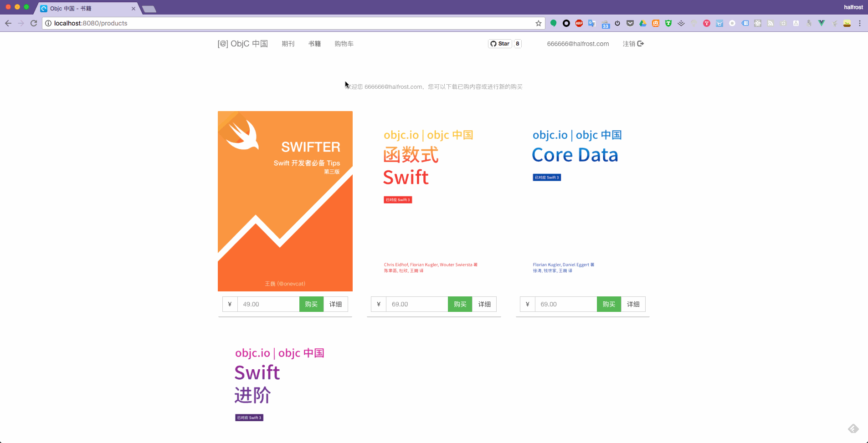The height and width of the screenshot is (443, 868).
Task: Open the green shield T extension
Action: coord(668,23)
